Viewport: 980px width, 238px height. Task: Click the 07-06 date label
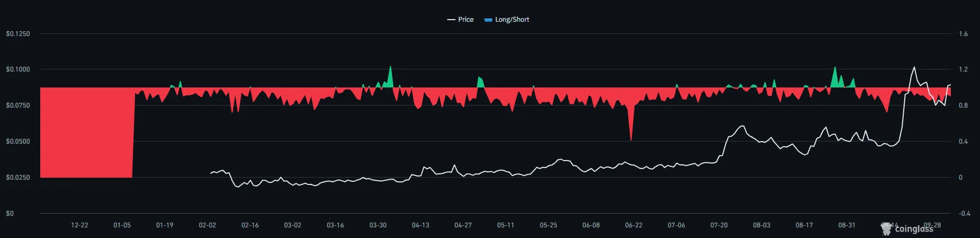(676, 225)
